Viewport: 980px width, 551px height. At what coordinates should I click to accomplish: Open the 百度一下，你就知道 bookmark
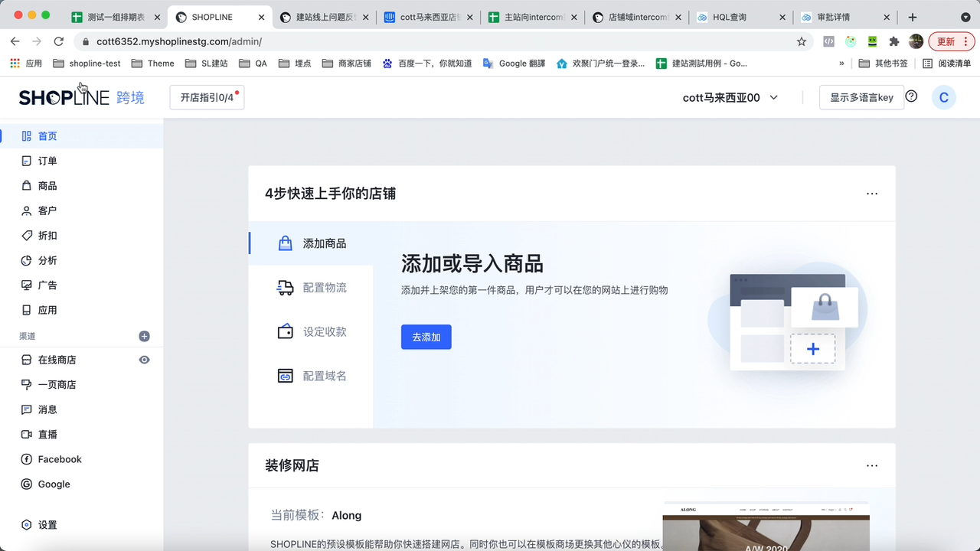(427, 64)
